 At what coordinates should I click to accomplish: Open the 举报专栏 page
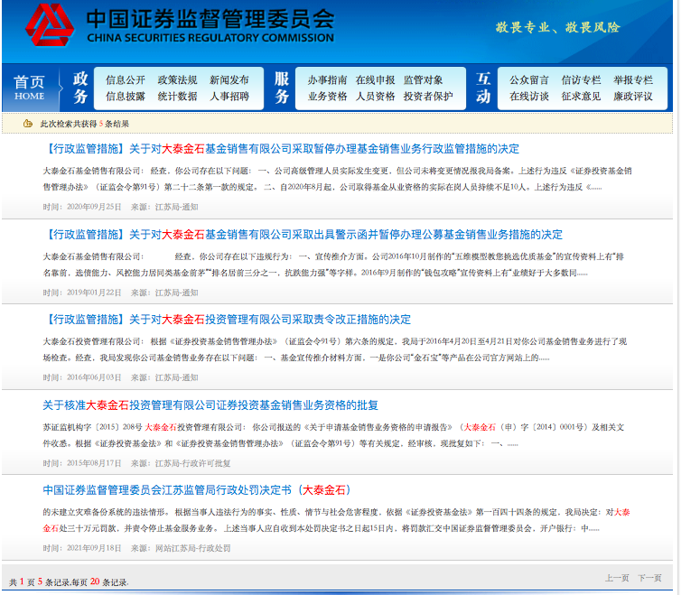click(x=632, y=79)
